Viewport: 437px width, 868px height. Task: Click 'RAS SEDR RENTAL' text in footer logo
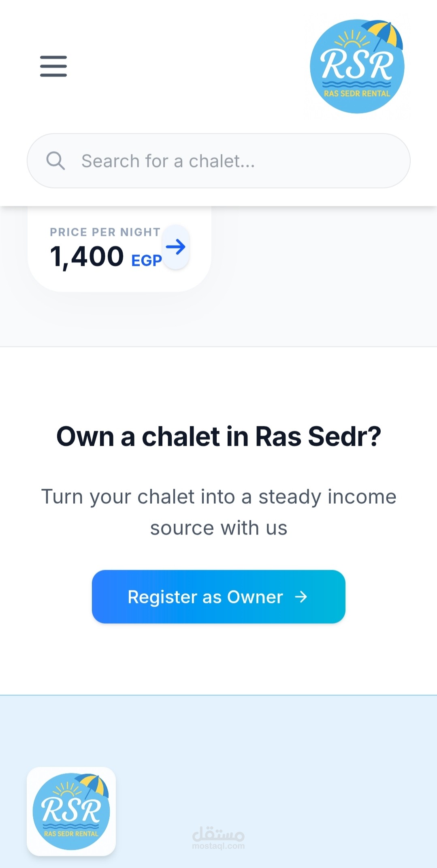click(71, 834)
